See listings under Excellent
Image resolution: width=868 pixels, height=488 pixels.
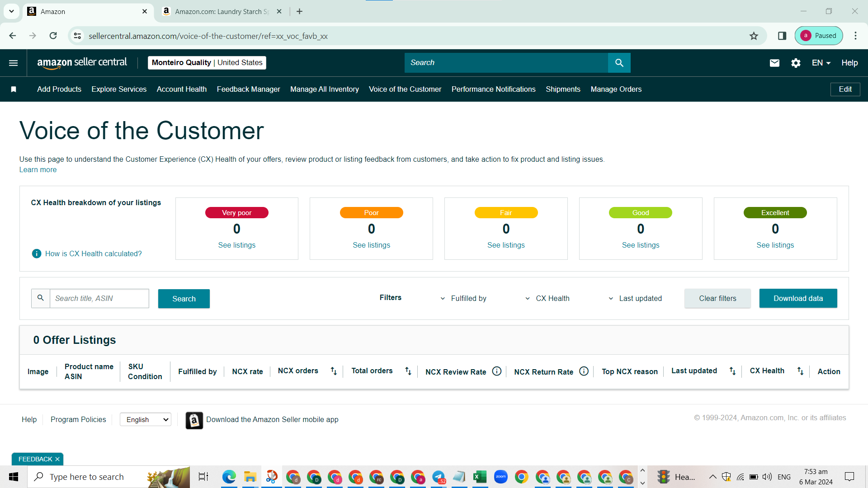[x=775, y=245]
